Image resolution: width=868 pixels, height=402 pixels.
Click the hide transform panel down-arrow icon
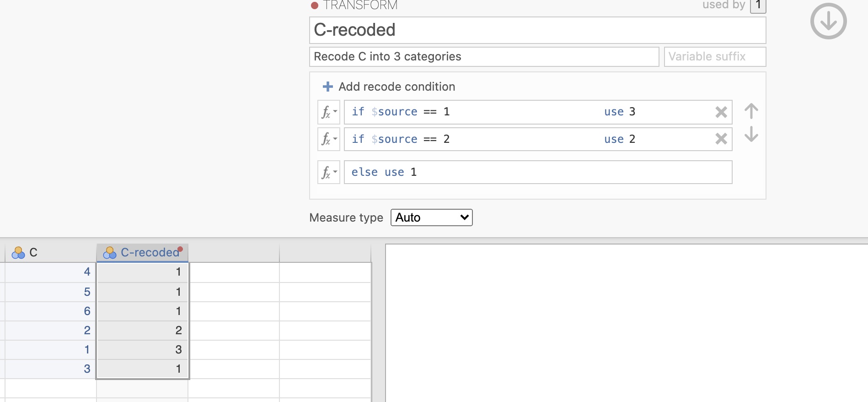pyautogui.click(x=828, y=22)
